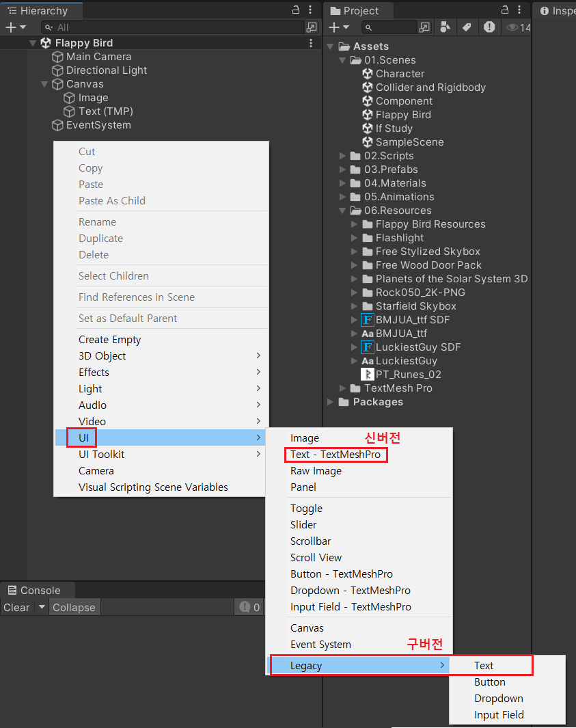Open the Hierarchy panel three-dot menu
Image resolution: width=576 pixels, height=728 pixels.
310,10
